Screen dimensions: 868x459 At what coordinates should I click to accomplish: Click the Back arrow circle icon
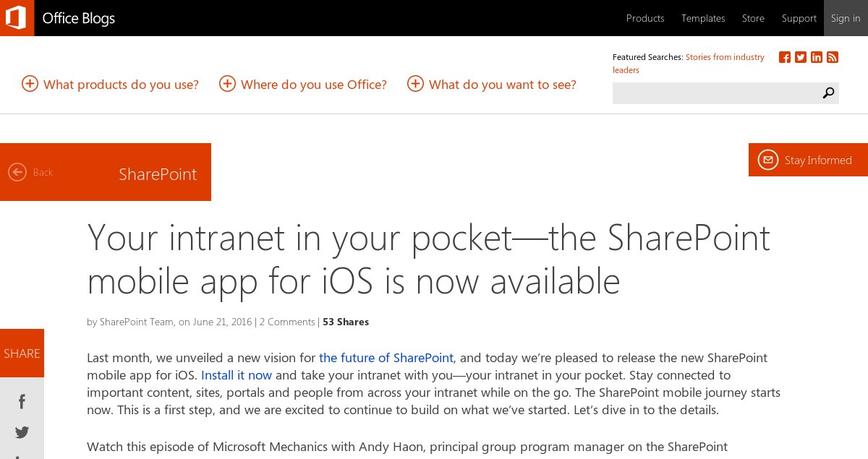17,172
